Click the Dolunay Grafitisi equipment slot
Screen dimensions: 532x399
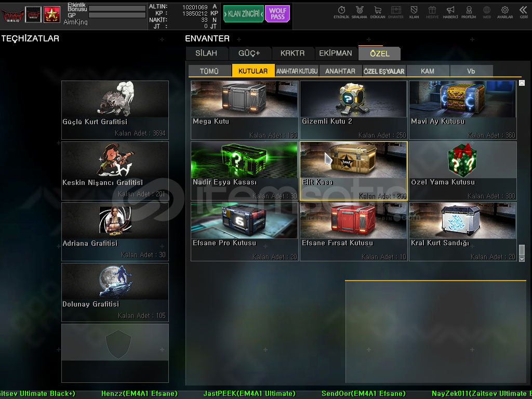tap(115, 292)
